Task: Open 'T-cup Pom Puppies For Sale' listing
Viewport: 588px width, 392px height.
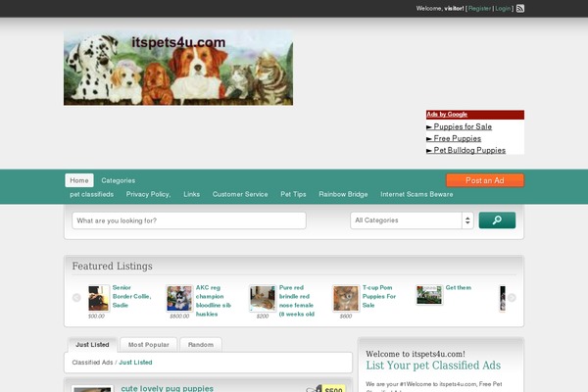Action: pyautogui.click(x=379, y=296)
